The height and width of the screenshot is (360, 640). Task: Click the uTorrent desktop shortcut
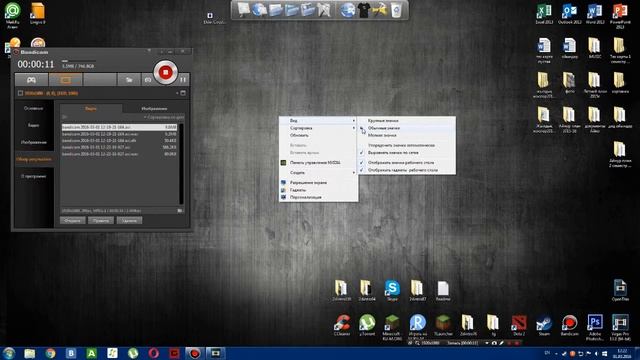click(x=367, y=325)
